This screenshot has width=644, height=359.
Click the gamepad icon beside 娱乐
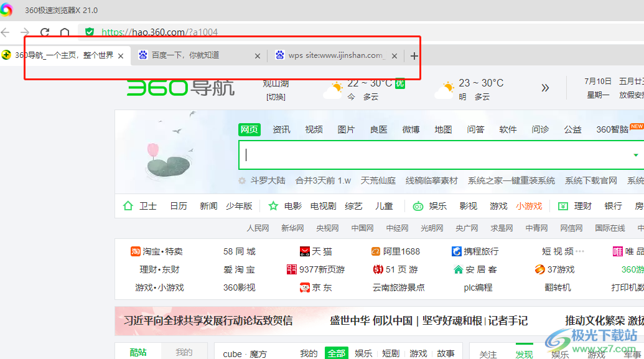[x=418, y=206]
